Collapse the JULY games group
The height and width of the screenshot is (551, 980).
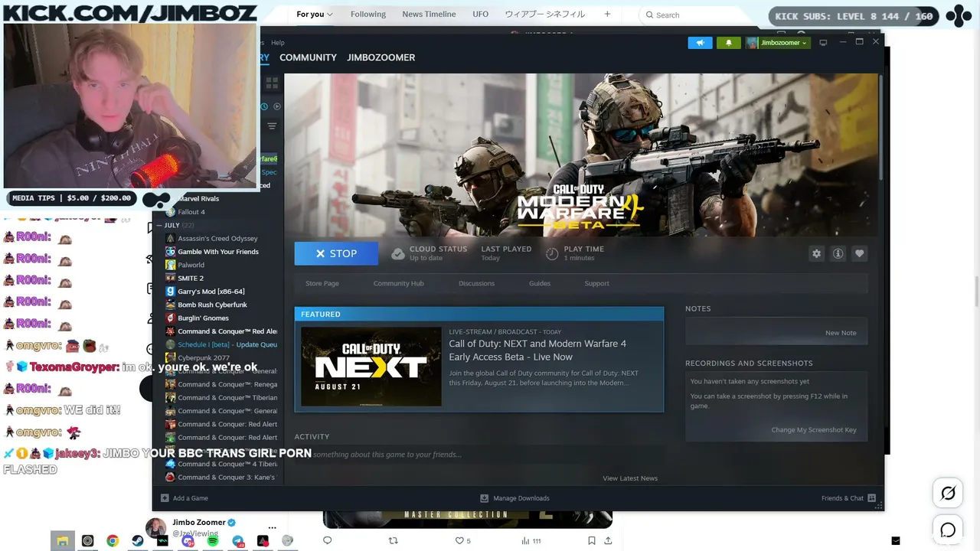159,225
